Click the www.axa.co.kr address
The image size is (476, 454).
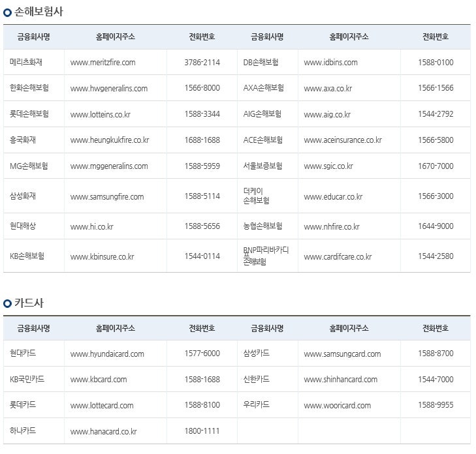click(x=328, y=89)
